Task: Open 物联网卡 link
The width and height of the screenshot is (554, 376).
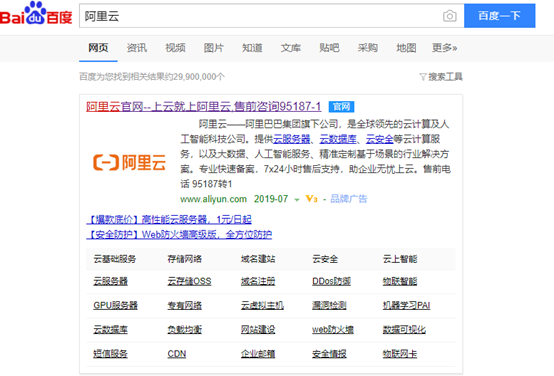Action: pyautogui.click(x=400, y=354)
